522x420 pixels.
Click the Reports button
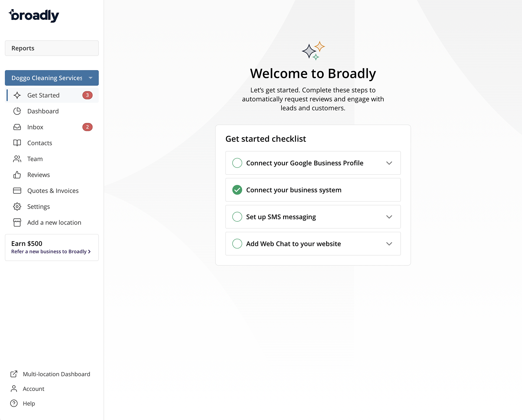52,48
